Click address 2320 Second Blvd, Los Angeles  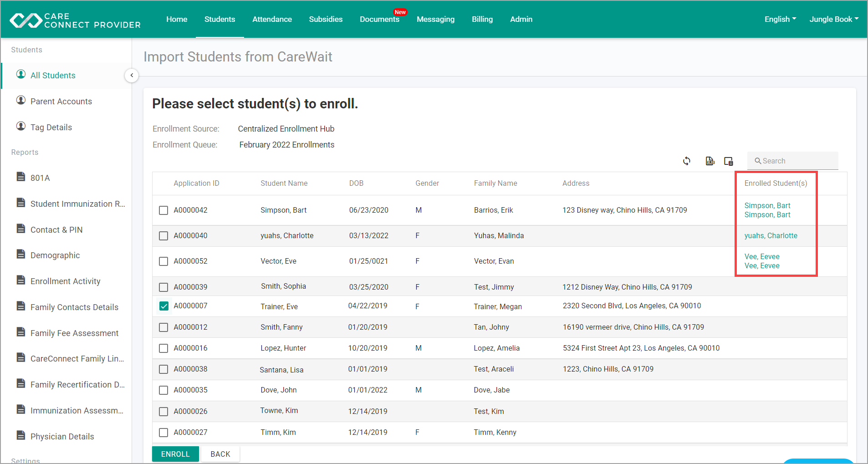click(x=632, y=306)
